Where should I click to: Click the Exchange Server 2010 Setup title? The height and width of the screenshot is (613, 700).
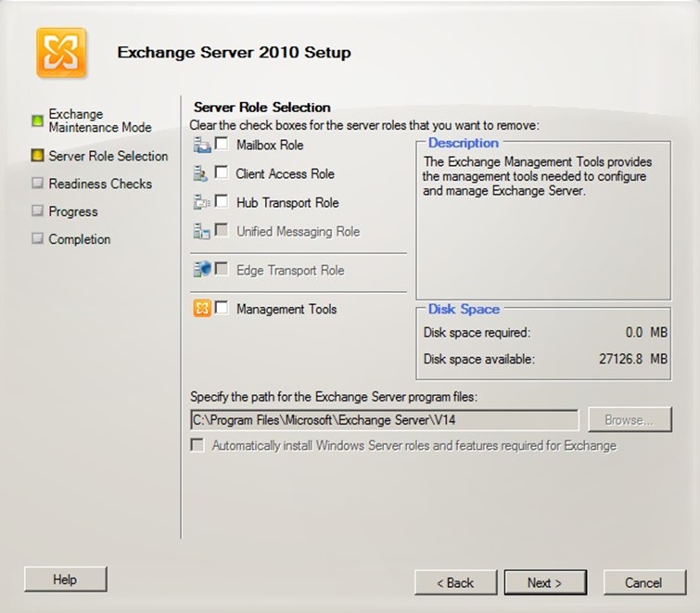click(x=234, y=52)
